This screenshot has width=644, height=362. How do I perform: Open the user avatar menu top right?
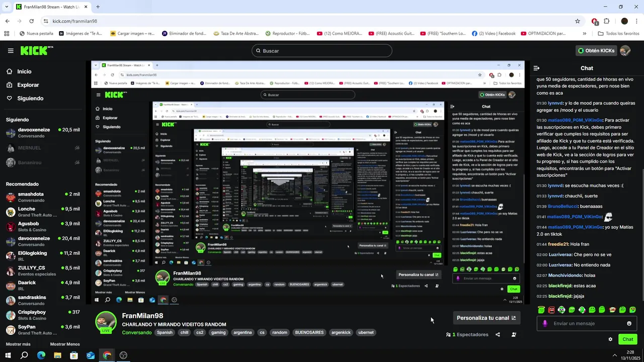625,51
